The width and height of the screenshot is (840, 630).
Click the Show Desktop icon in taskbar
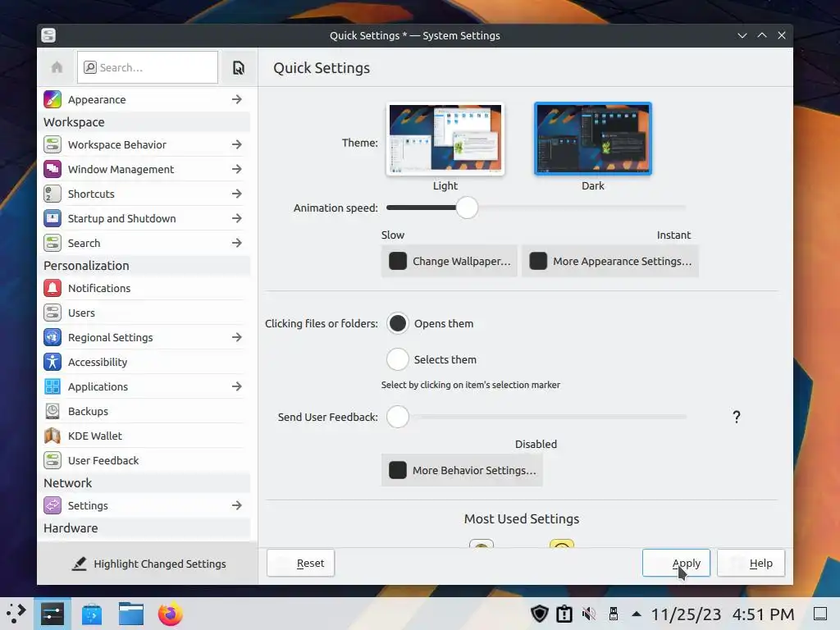pos(820,614)
